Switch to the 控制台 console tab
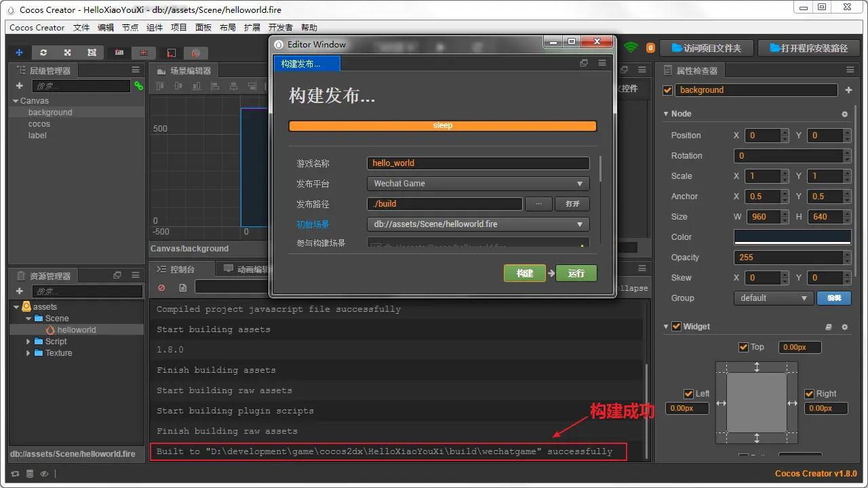This screenshot has width=868, height=488. [182, 270]
